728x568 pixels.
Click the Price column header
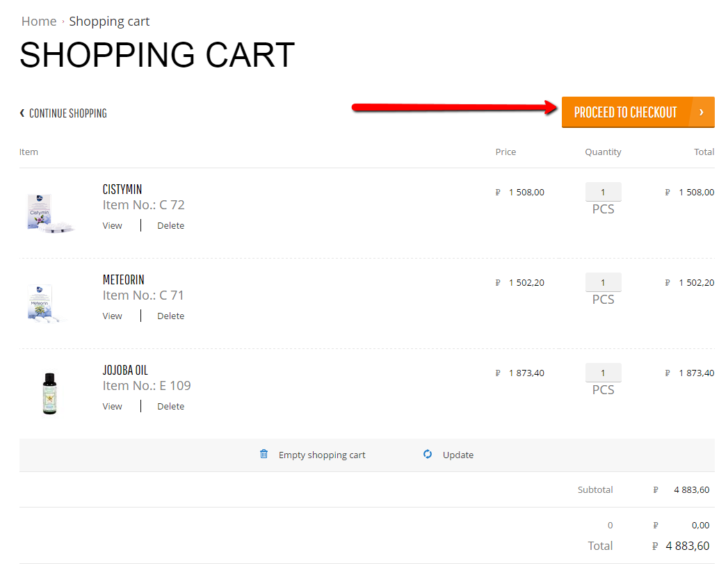coord(505,152)
